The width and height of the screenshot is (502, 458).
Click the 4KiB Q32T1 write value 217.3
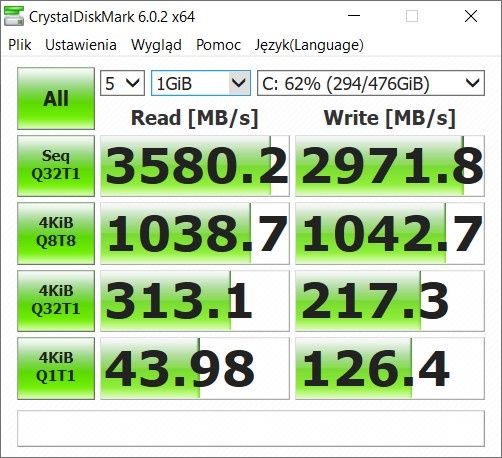coord(390,301)
